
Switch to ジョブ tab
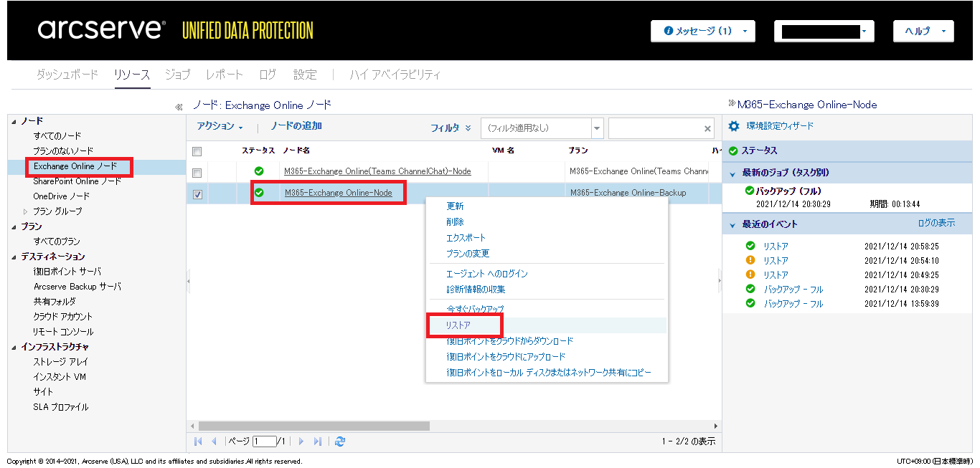tap(177, 75)
